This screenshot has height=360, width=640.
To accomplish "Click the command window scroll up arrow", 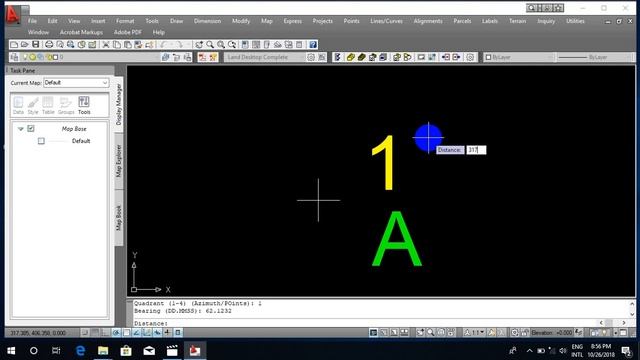I will [632, 304].
